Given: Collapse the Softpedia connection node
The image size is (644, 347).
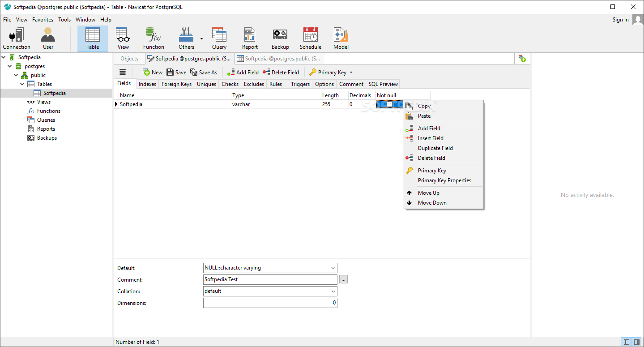Looking at the screenshot, I should tap(4, 57).
